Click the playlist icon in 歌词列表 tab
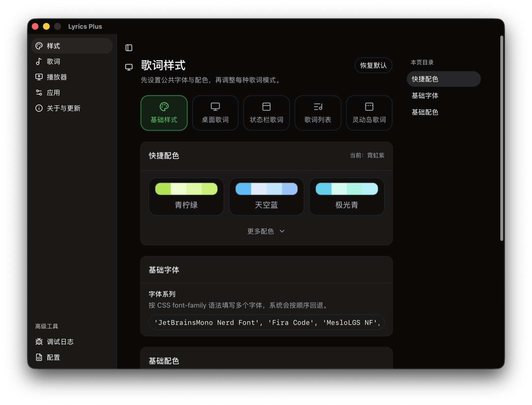 point(318,107)
